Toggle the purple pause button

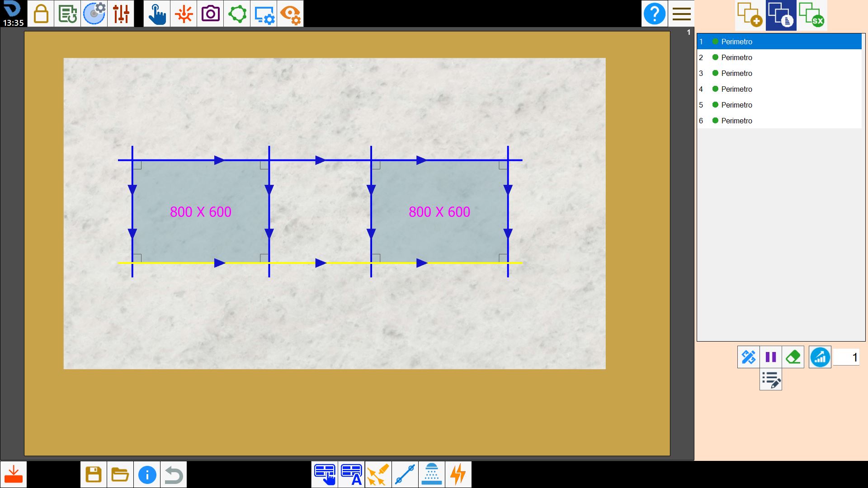pos(770,357)
